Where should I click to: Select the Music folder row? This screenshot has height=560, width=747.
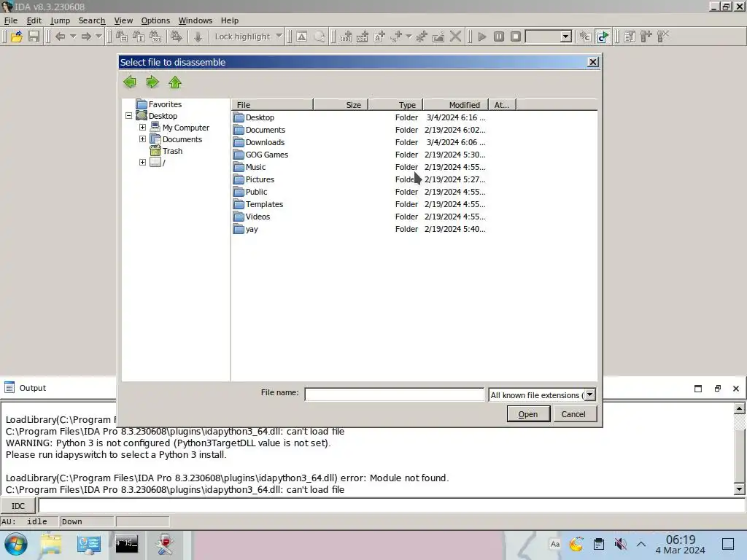360,167
